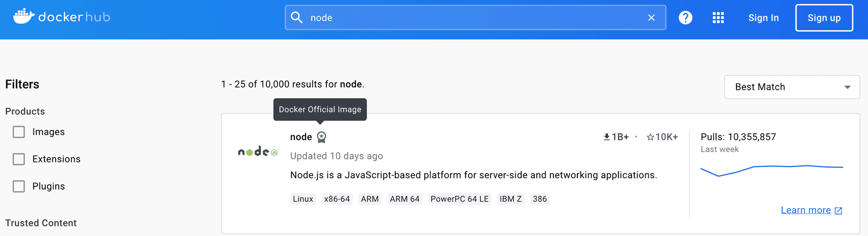Check the Images filter checkbox

coord(19,132)
